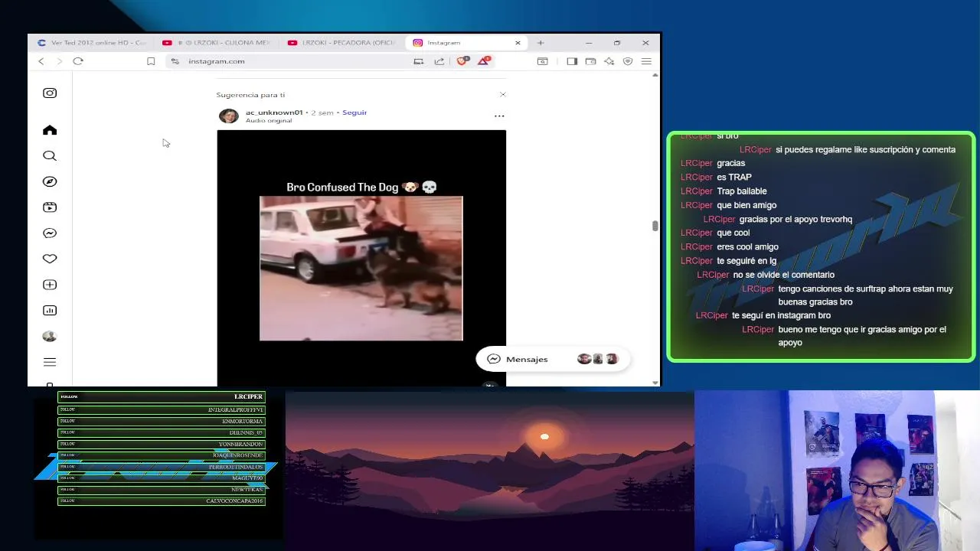Open the ac_unknown01 username link

click(x=274, y=112)
